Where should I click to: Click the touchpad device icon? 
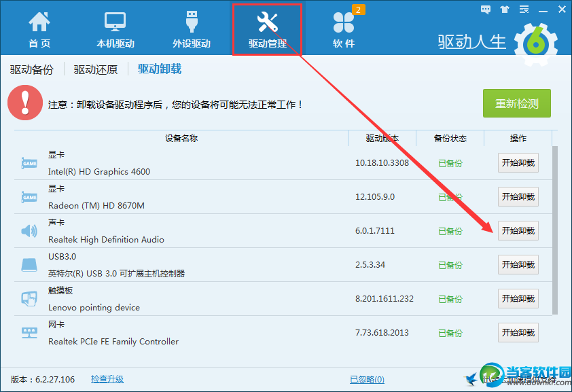click(x=29, y=299)
